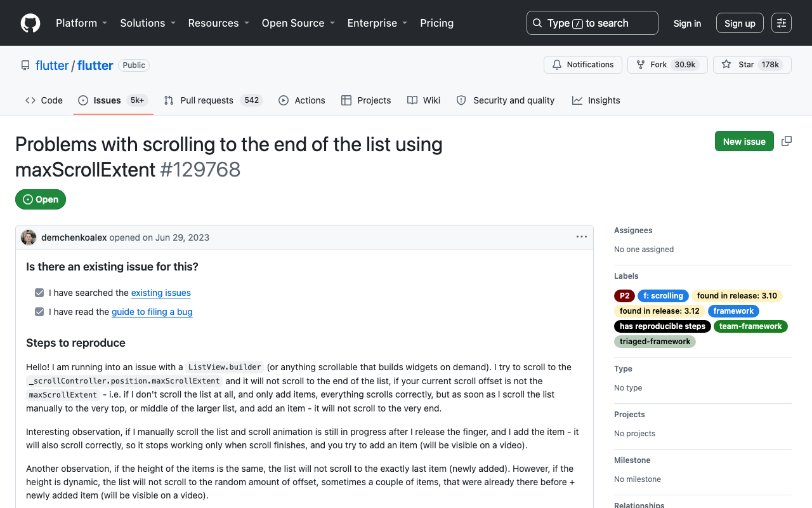Click the 'No projects' text
Screen dimensions: 812x508
(x=635, y=434)
